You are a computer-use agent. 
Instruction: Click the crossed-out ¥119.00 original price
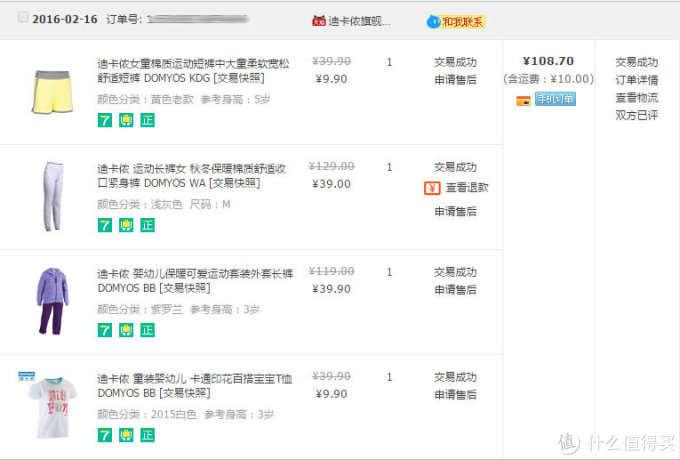[331, 271]
